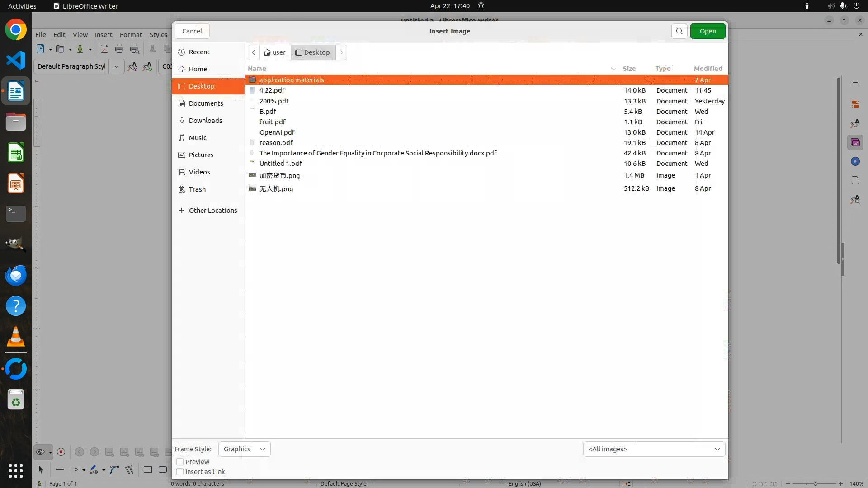This screenshot has width=868, height=488.
Task: Toggle Other Locations in sidebar
Action: click(212, 211)
